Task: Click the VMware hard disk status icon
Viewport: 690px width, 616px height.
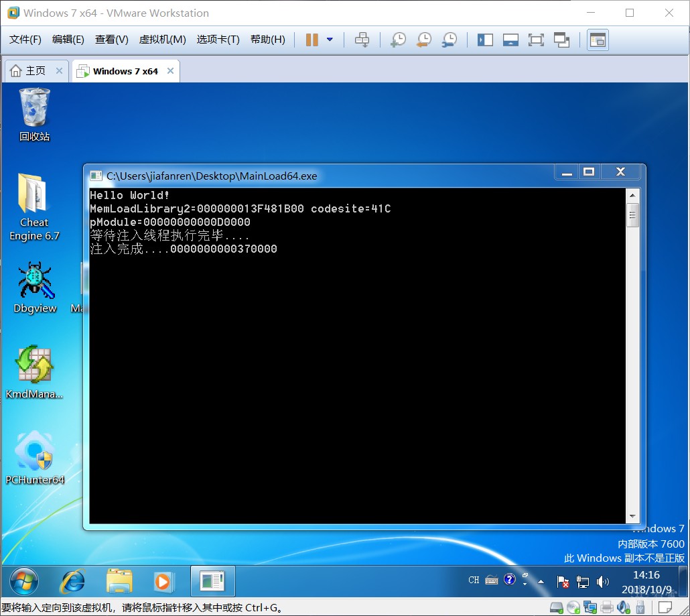Action: tap(556, 608)
